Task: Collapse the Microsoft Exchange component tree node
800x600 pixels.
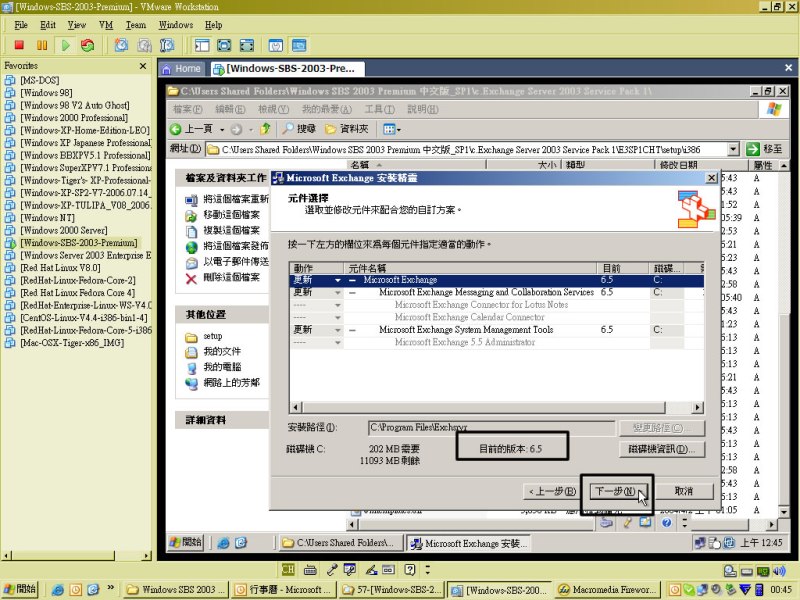Action: (353, 280)
